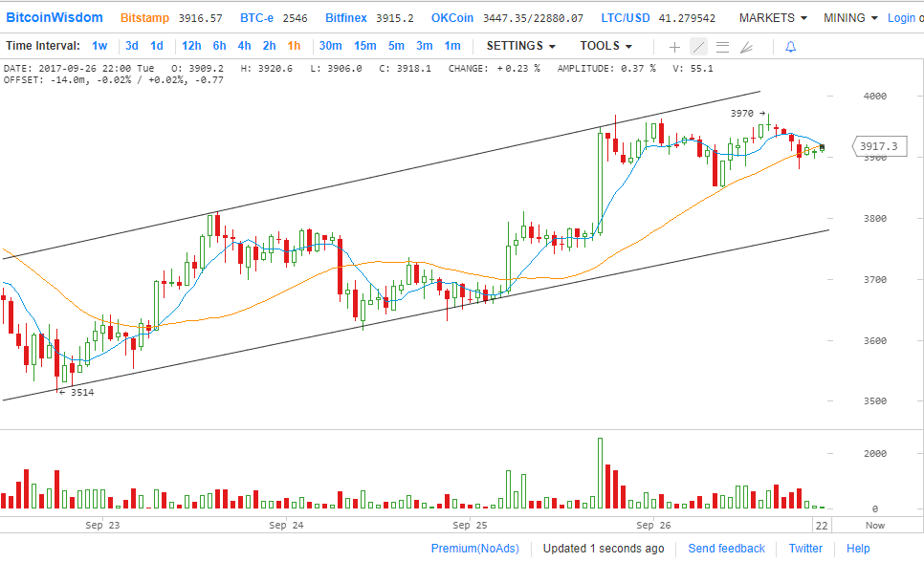924x562 pixels.
Task: Click the price alert bell icon
Action: [790, 46]
